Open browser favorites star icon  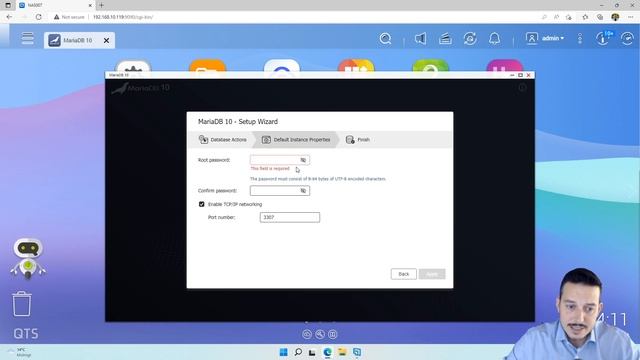585,17
